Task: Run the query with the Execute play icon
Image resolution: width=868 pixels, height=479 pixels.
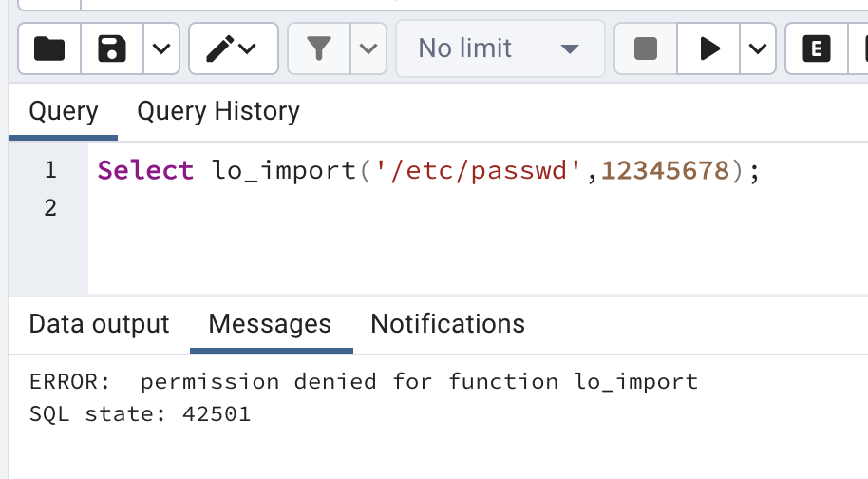Action: click(x=709, y=48)
